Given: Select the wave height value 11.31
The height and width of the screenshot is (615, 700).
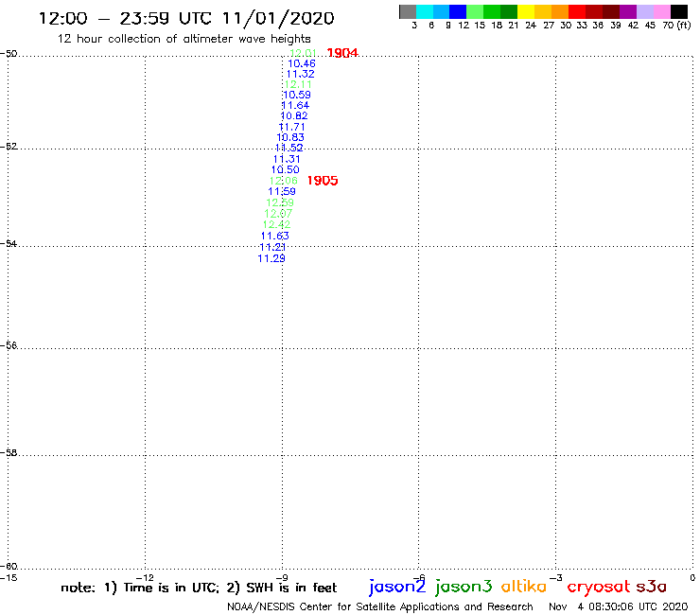Looking at the screenshot, I should click(287, 159).
